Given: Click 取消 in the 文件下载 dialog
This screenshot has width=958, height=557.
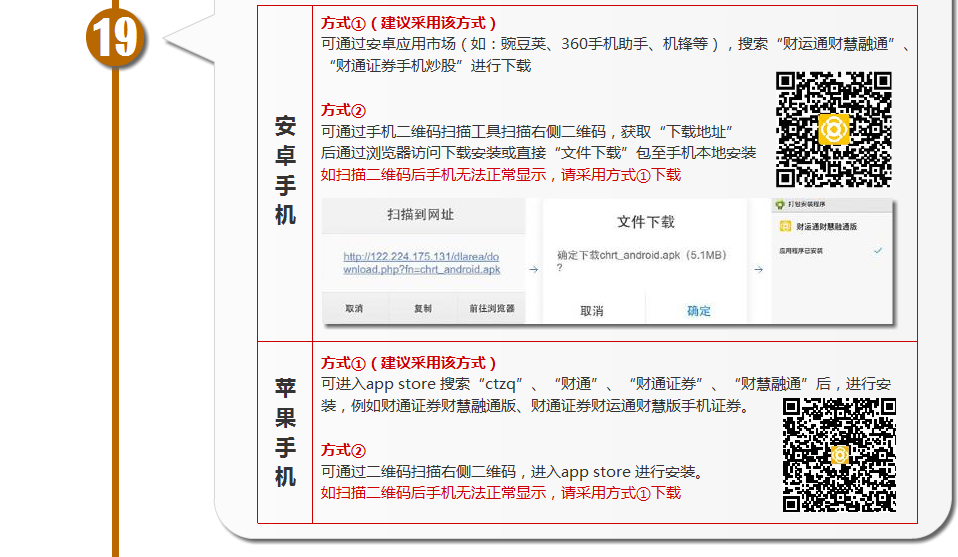Looking at the screenshot, I should (591, 311).
